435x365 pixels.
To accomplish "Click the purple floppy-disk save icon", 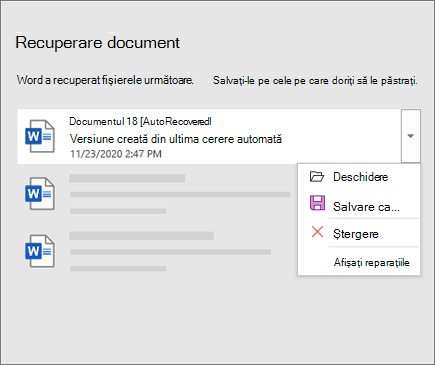I will tap(317, 203).
